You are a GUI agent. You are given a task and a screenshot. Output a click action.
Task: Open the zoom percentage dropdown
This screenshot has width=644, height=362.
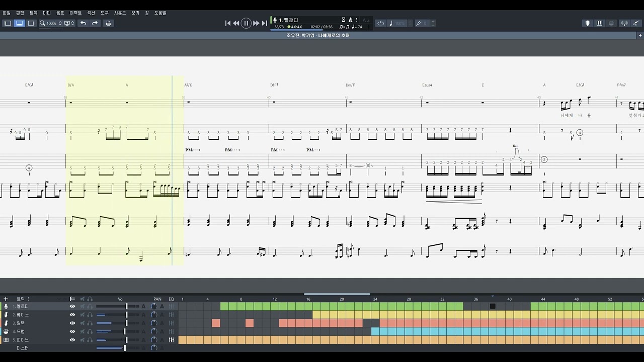pyautogui.click(x=51, y=23)
